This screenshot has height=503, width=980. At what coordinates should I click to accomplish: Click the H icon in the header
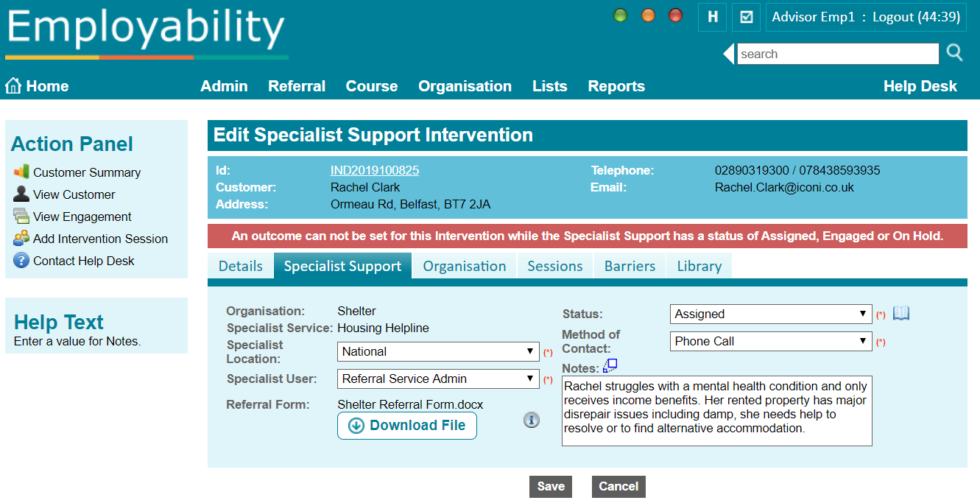tap(711, 16)
